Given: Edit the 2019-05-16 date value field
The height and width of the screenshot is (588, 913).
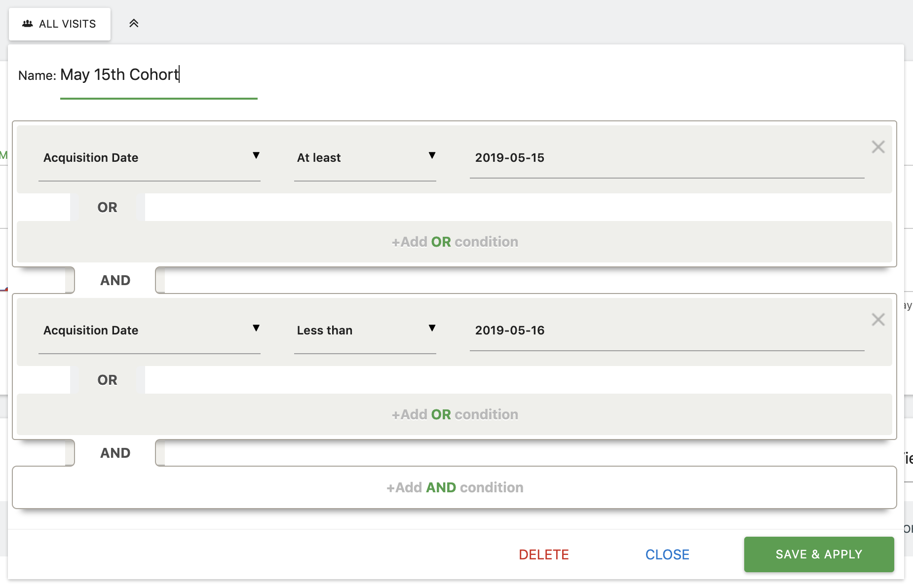Looking at the screenshot, I should (666, 331).
